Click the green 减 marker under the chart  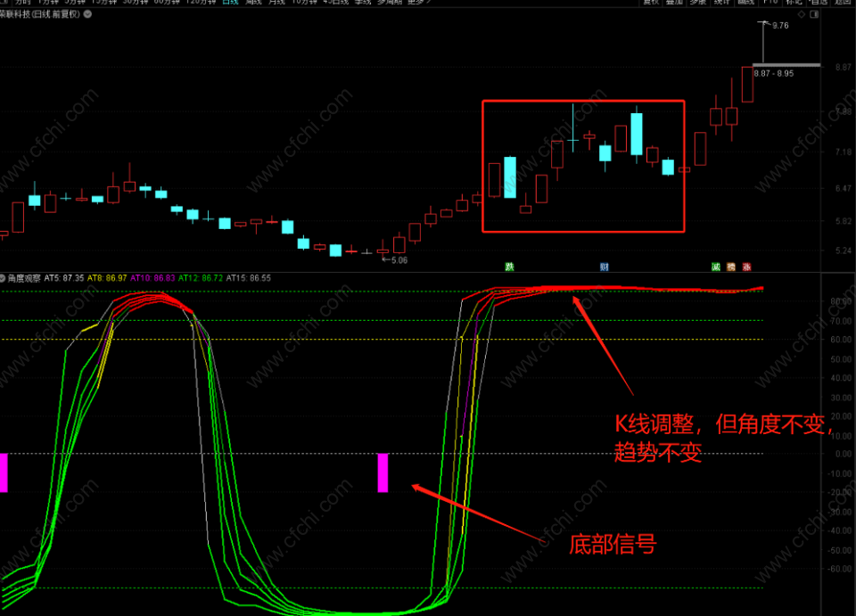point(716,267)
